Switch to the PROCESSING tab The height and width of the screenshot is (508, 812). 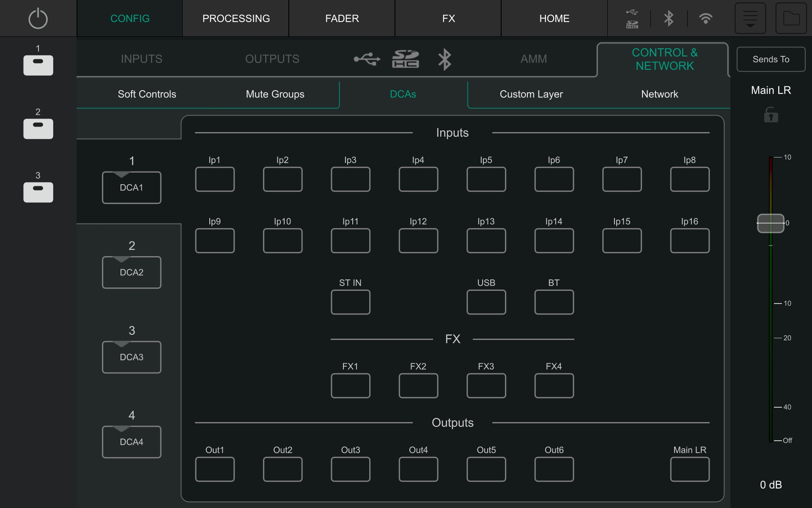click(x=236, y=19)
